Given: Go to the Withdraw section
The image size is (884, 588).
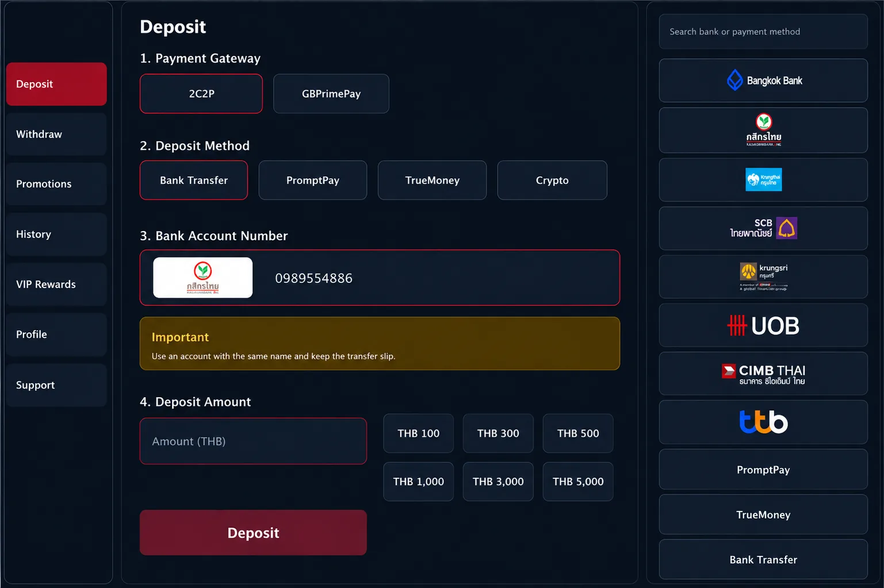Looking at the screenshot, I should (56, 134).
